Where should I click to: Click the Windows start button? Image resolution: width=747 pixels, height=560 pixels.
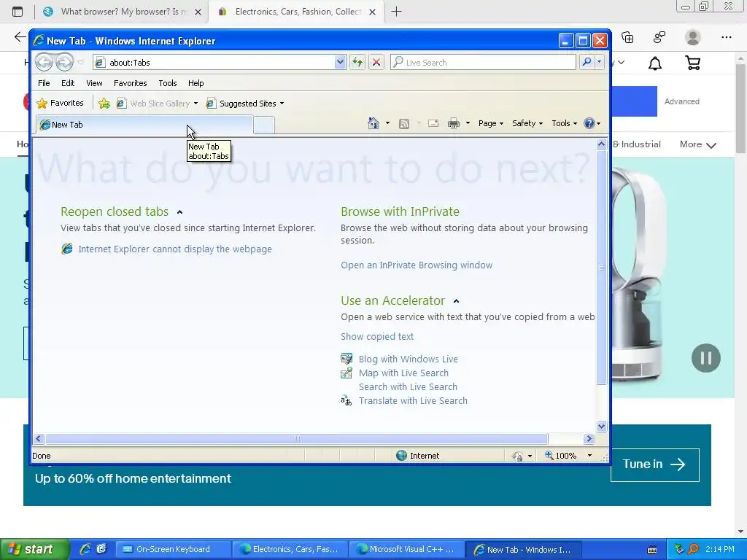34,549
